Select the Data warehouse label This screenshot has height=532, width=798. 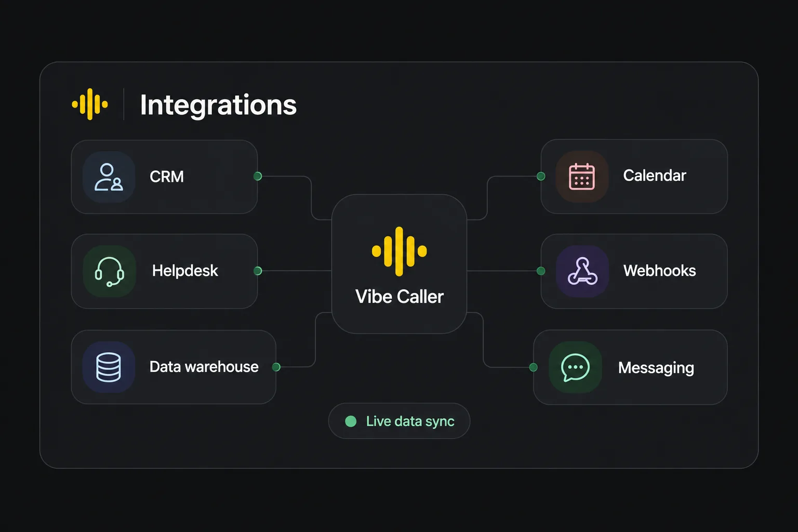pos(204,367)
